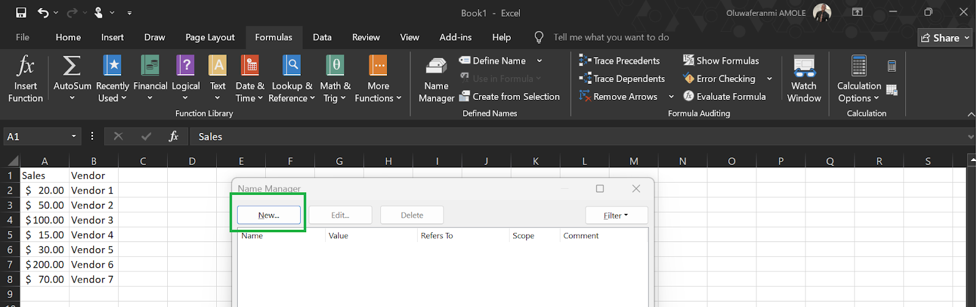Viewport: 980px width, 307px height.
Task: Expand the formula bar
Action: [x=971, y=136]
